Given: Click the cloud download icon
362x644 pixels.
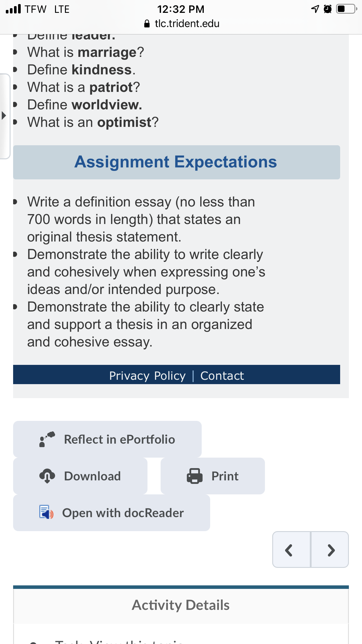Looking at the screenshot, I should coord(47,476).
